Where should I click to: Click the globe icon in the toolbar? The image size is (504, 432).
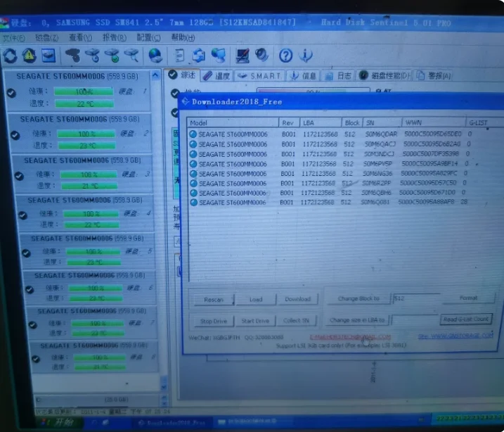pyautogui.click(x=155, y=56)
